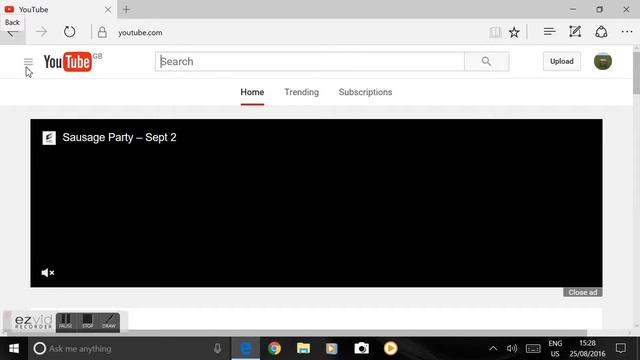Click the ad video player area
The height and width of the screenshot is (360, 640).
point(316,203)
